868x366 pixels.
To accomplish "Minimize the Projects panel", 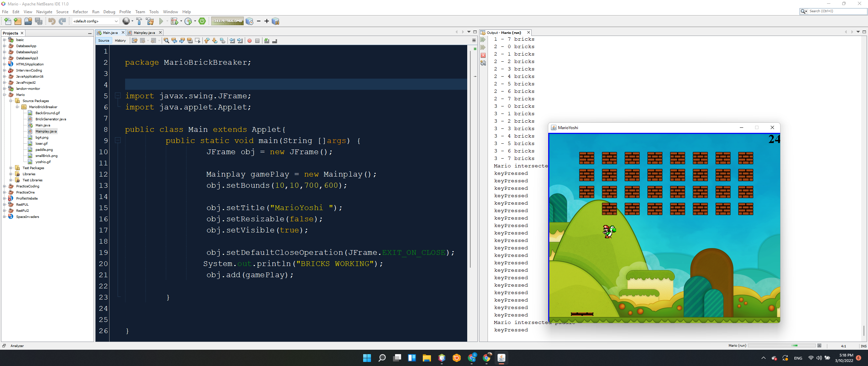I will tap(90, 33).
